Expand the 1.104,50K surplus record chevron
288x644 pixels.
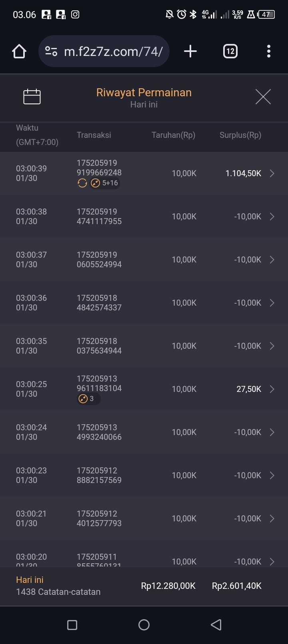tap(272, 173)
